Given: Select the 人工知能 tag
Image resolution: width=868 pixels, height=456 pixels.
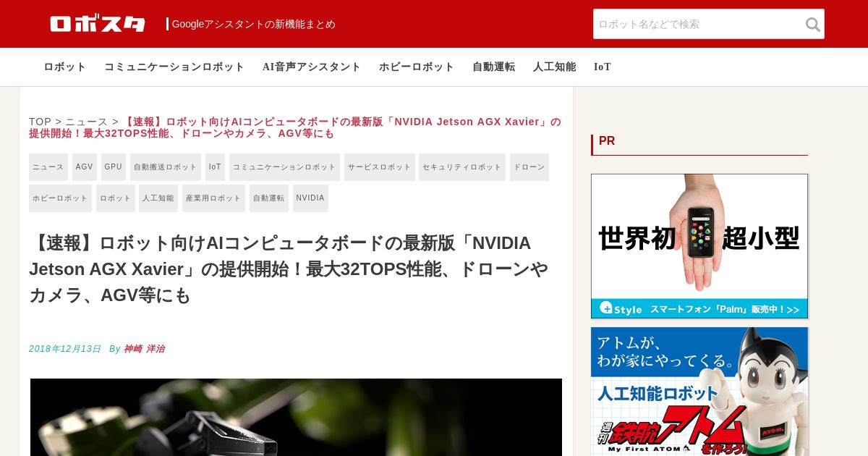Looking at the screenshot, I should coord(158,198).
